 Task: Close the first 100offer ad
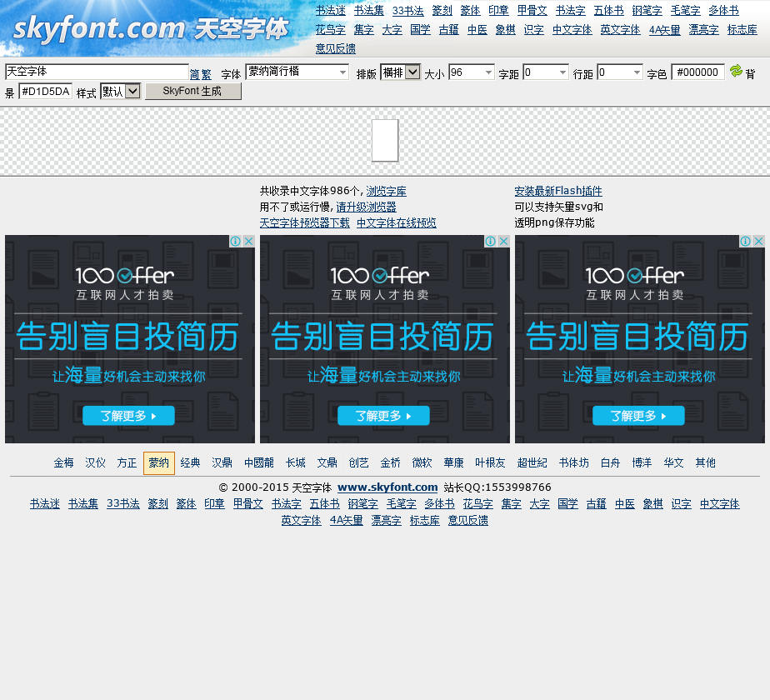(x=249, y=241)
